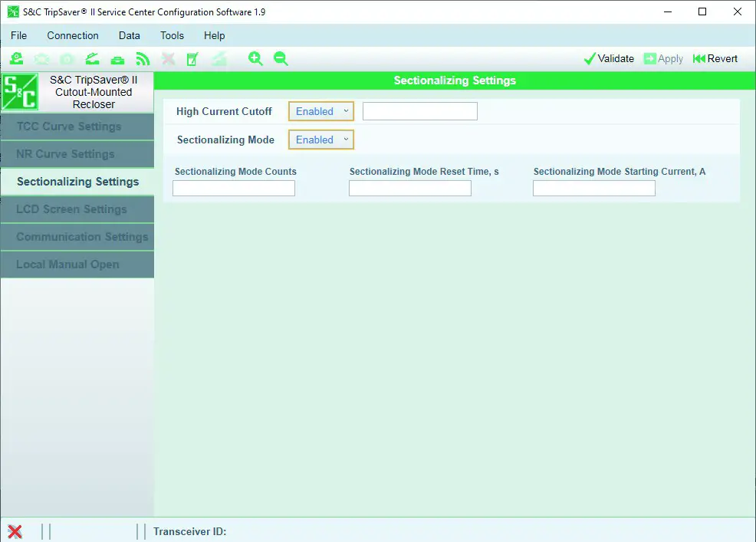Click the faded icon left of zoom in
This screenshot has width=756, height=542.
219,59
